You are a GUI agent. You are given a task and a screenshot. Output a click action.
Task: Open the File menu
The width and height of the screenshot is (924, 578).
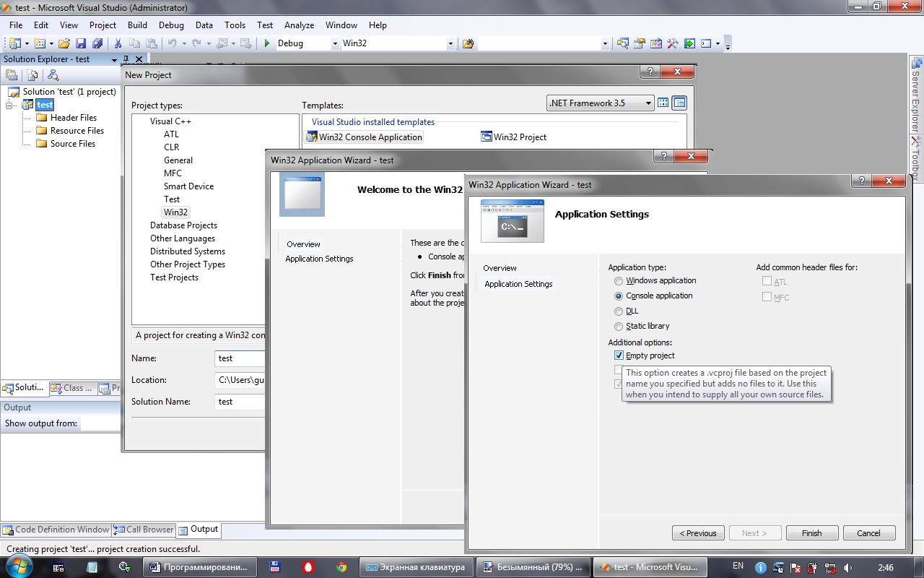click(16, 25)
